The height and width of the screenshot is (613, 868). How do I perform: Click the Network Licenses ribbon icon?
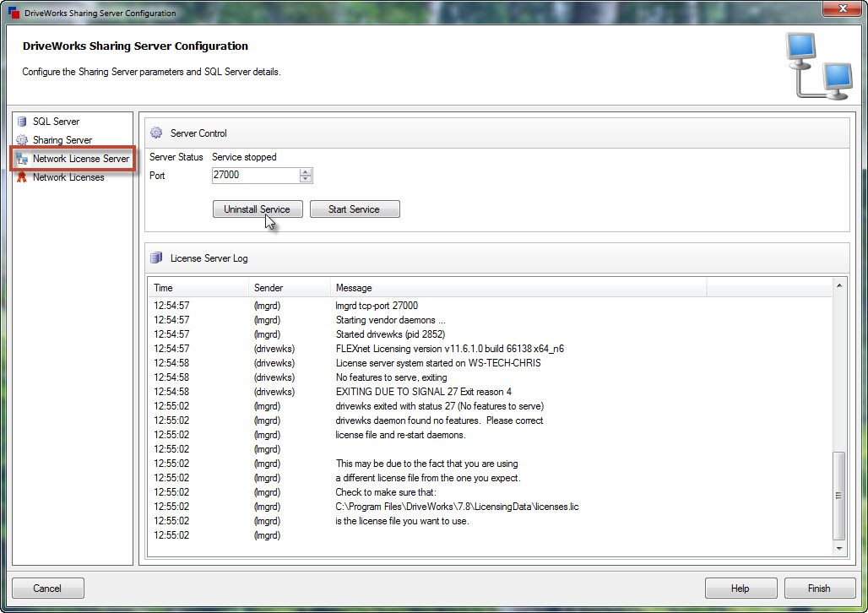[x=22, y=177]
